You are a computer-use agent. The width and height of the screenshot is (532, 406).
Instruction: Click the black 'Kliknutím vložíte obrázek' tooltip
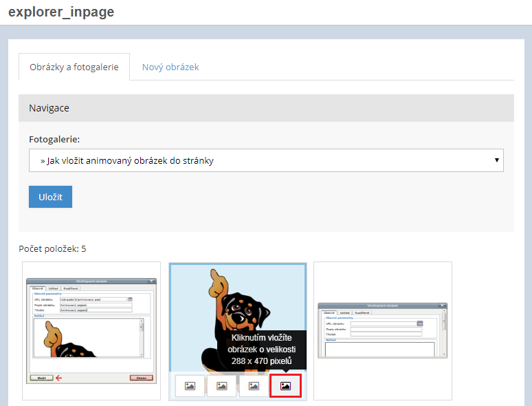coord(262,350)
